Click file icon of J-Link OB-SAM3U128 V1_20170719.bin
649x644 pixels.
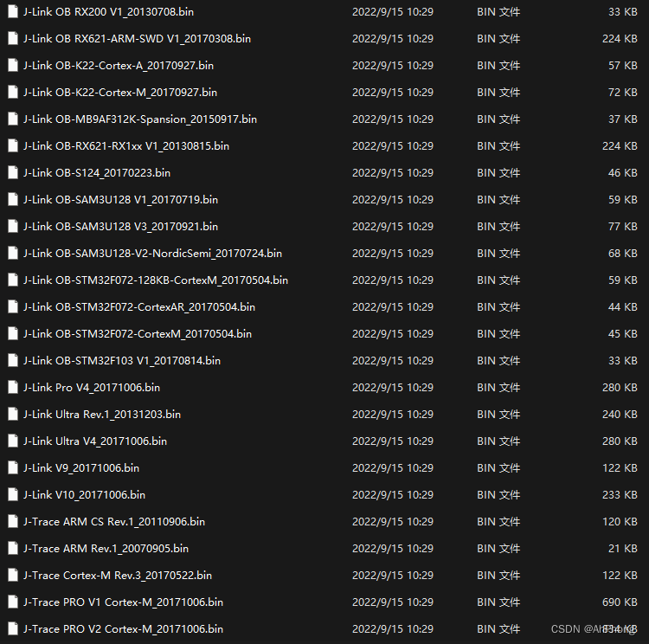[13, 200]
